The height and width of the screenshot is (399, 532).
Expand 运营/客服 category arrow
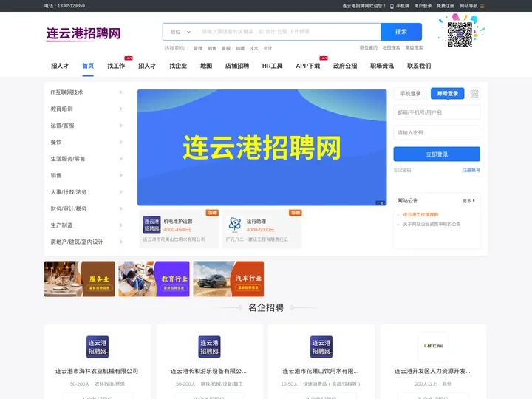[120, 126]
